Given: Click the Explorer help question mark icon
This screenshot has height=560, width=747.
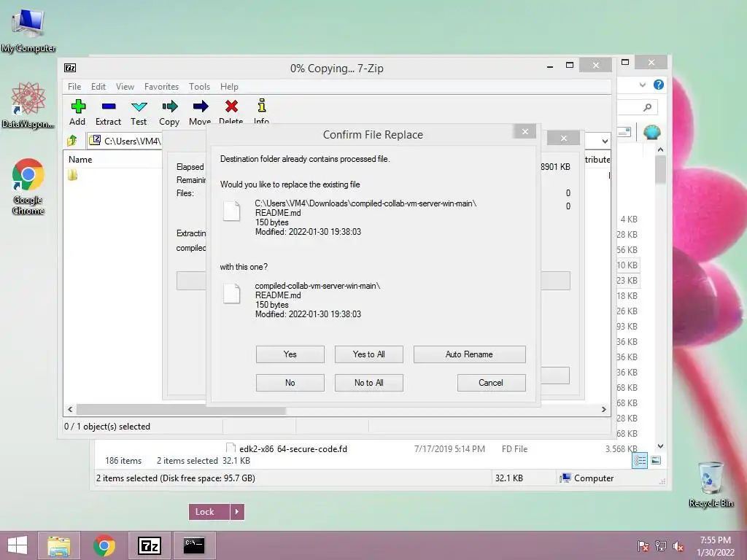Looking at the screenshot, I should click(659, 85).
